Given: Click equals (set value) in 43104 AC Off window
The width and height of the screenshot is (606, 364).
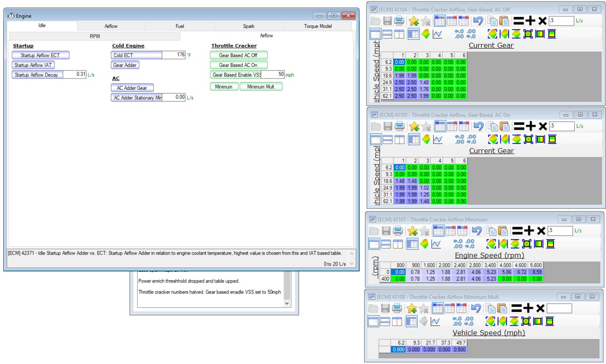Looking at the screenshot, I should (518, 20).
